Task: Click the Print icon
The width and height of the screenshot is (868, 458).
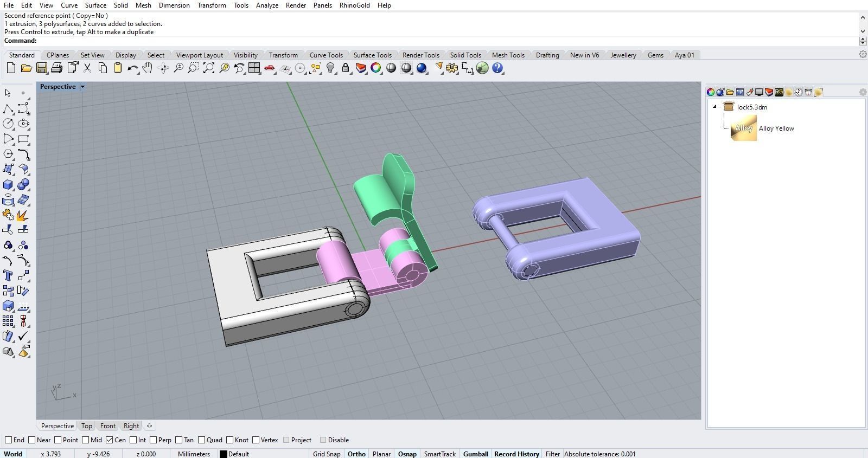Action: (56, 68)
